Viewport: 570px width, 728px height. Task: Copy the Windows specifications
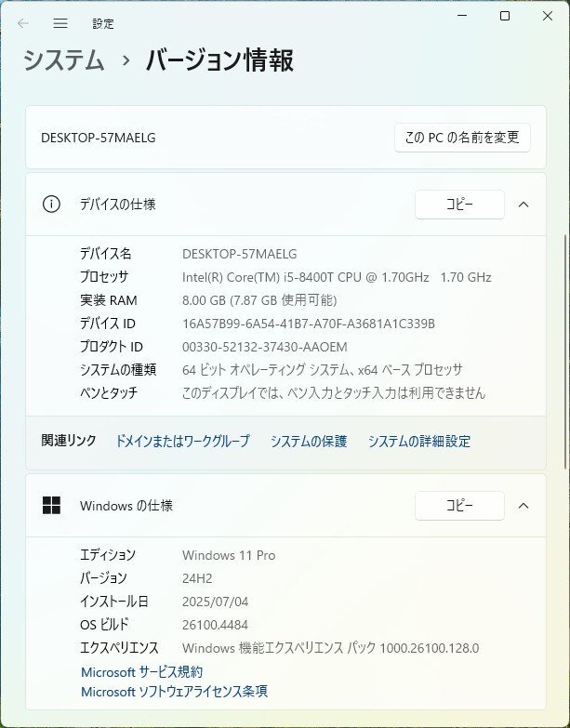(459, 506)
